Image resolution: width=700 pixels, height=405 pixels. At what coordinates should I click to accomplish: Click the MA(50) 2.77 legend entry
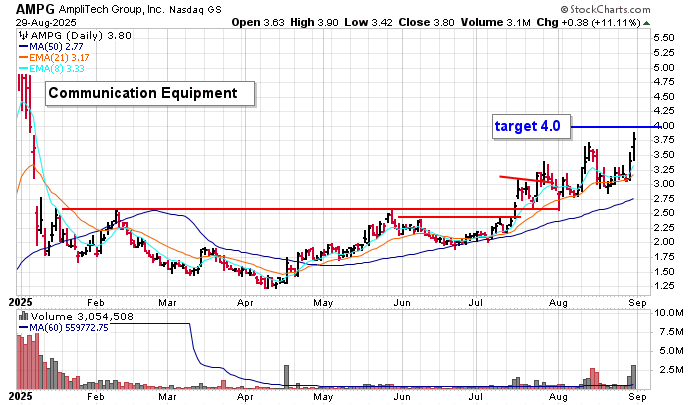click(x=51, y=46)
